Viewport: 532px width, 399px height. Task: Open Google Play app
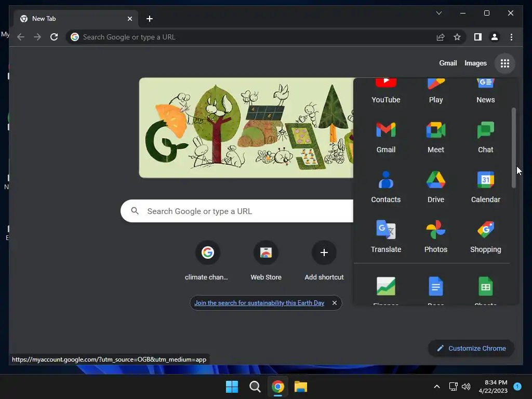436,91
